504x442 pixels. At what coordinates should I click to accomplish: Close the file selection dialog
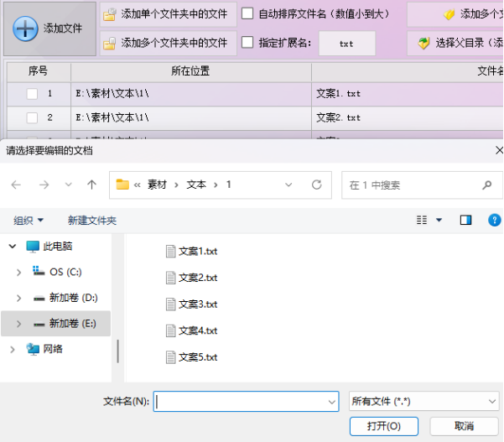pos(499,150)
